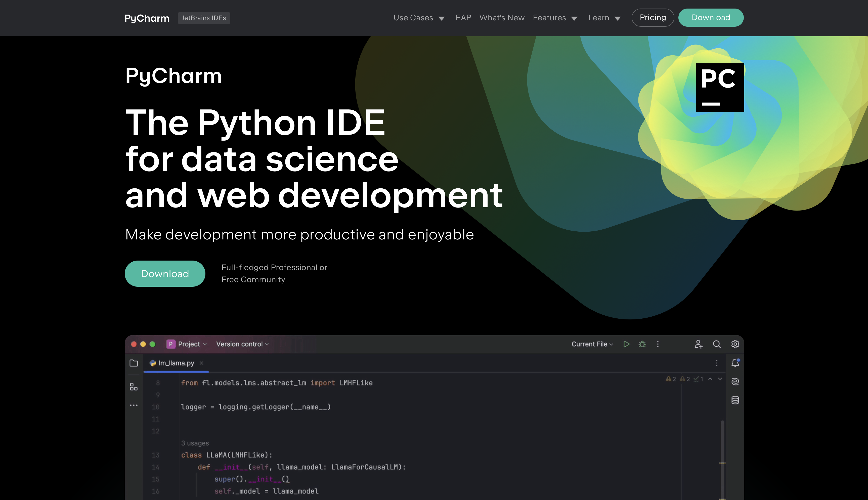The width and height of the screenshot is (868, 500).
Task: Open the Notifications bell icon
Action: (x=735, y=363)
